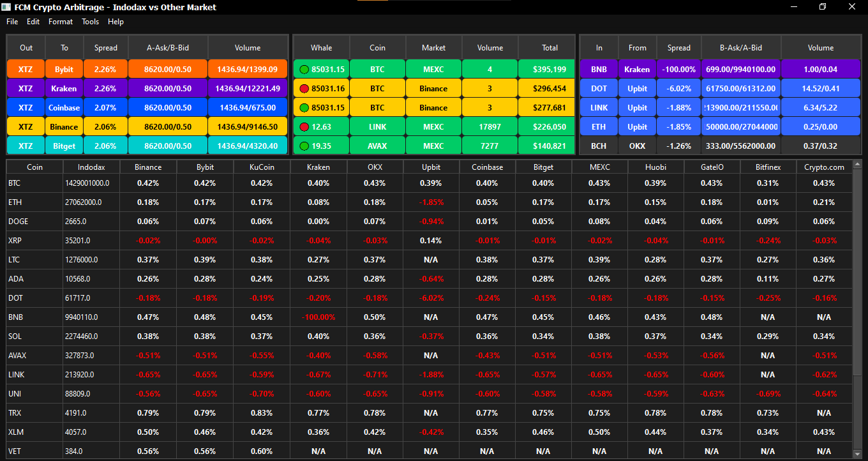Select the purple Kraken cell in BNB row
The image size is (868, 461).
point(637,70)
